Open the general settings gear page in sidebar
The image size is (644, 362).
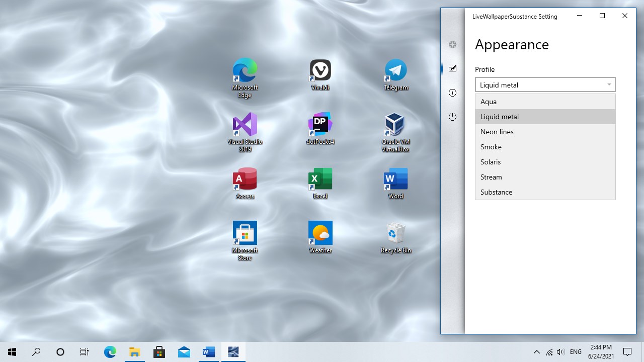(x=452, y=45)
